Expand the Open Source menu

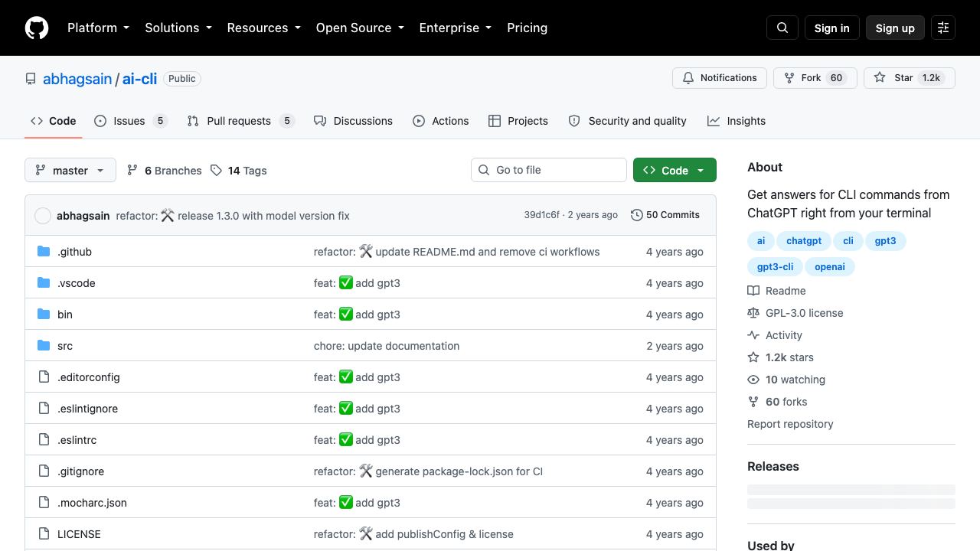click(x=360, y=28)
